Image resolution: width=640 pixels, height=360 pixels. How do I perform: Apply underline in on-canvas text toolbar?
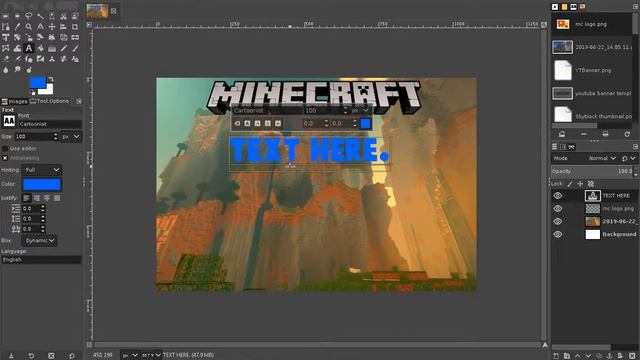pos(268,123)
